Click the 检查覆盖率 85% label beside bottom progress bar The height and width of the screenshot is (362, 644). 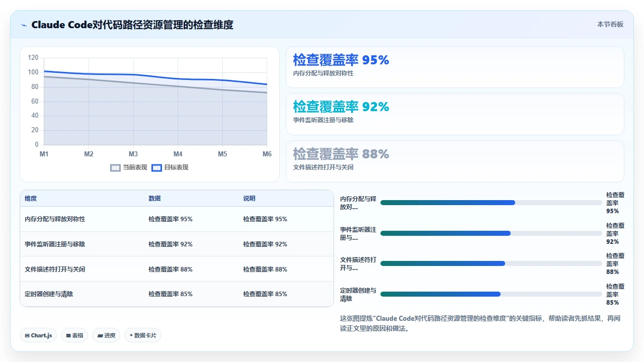click(615, 294)
